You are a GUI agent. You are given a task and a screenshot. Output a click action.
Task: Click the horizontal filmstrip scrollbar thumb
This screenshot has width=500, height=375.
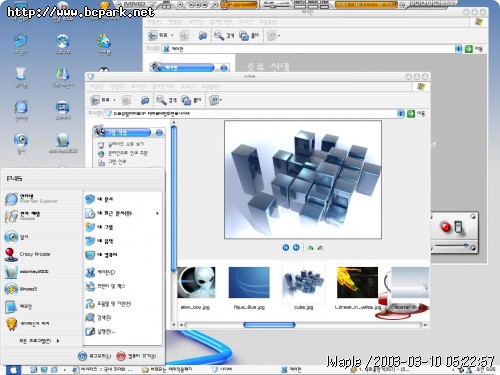pyautogui.click(x=269, y=325)
